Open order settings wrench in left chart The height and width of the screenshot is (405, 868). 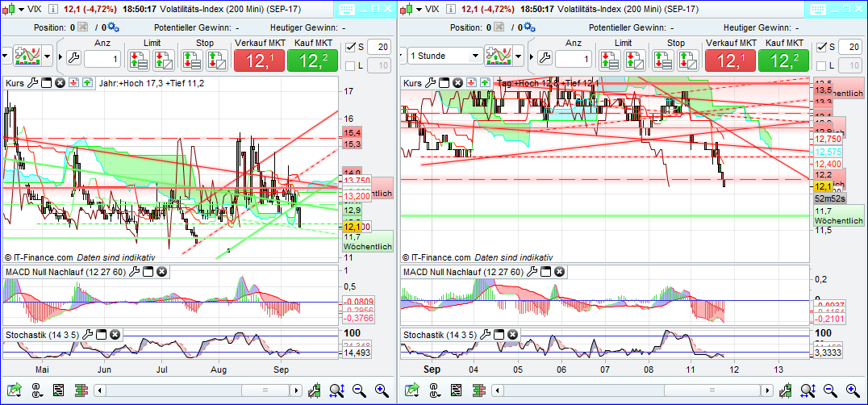73,58
